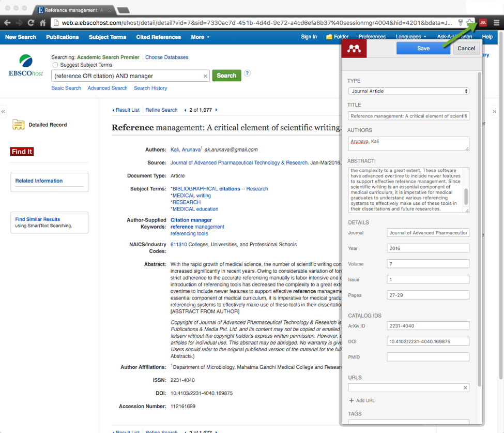Click the Title field in importer
Screen dimensions: 504x433
[408, 116]
